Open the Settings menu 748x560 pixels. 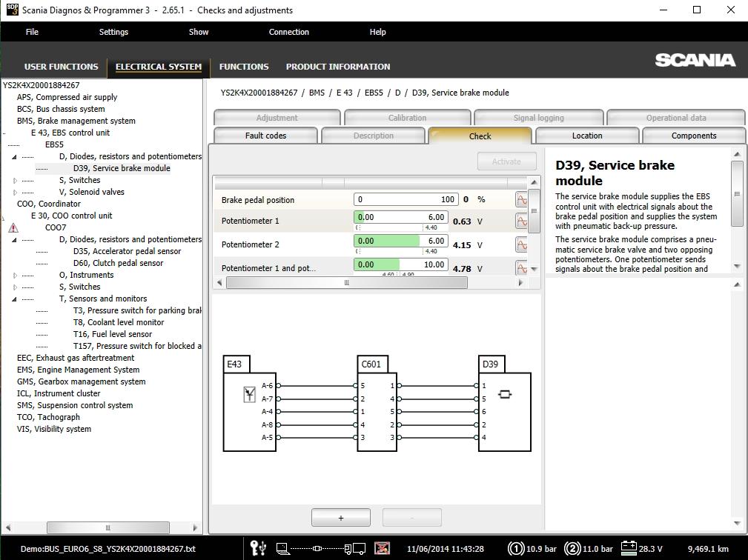(113, 32)
